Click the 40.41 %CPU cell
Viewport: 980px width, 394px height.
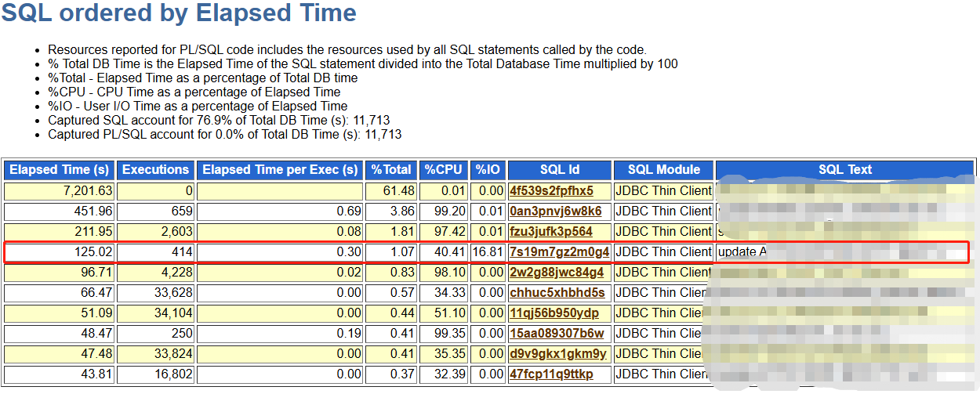pyautogui.click(x=443, y=252)
